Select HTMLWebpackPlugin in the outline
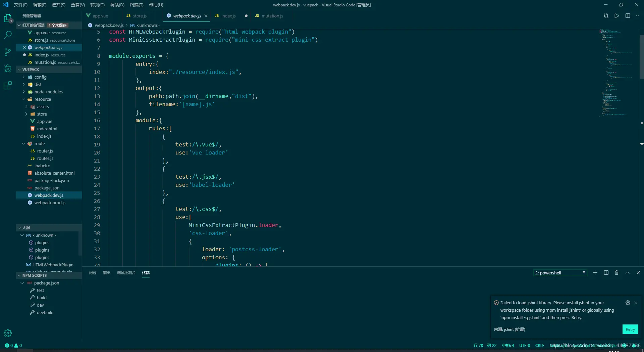The width and height of the screenshot is (644, 352). (53, 265)
